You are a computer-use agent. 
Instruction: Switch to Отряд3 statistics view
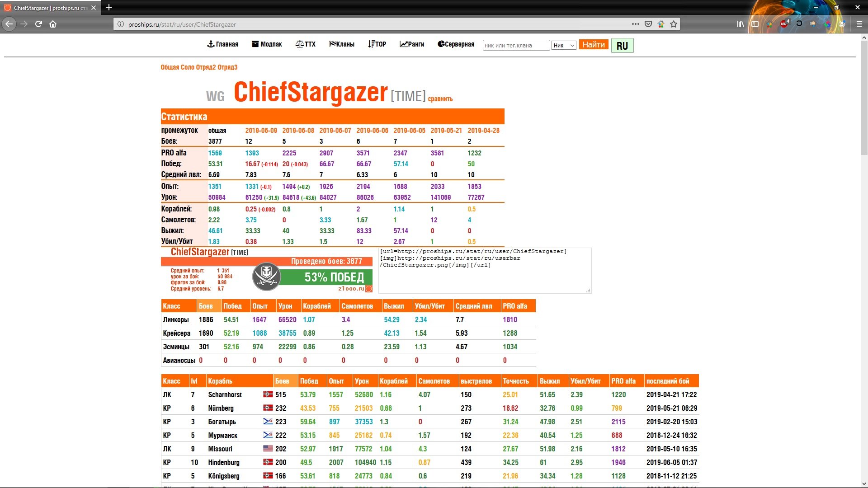[x=227, y=67]
